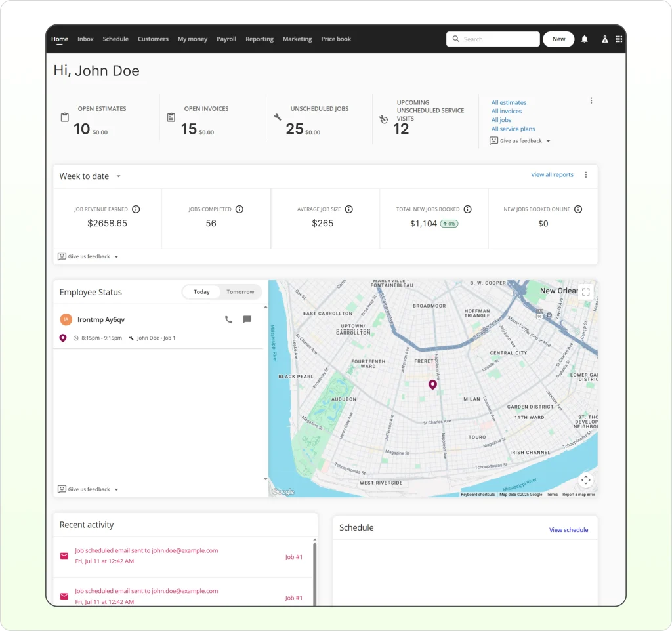This screenshot has width=672, height=631.
Task: Open the user profile icon
Action: [604, 39]
